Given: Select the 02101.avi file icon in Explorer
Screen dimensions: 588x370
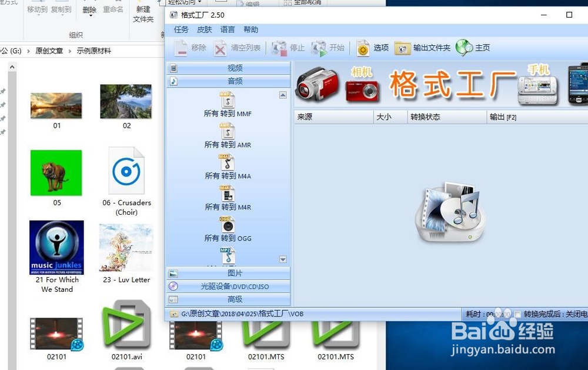Looking at the screenshot, I should click(x=127, y=324).
